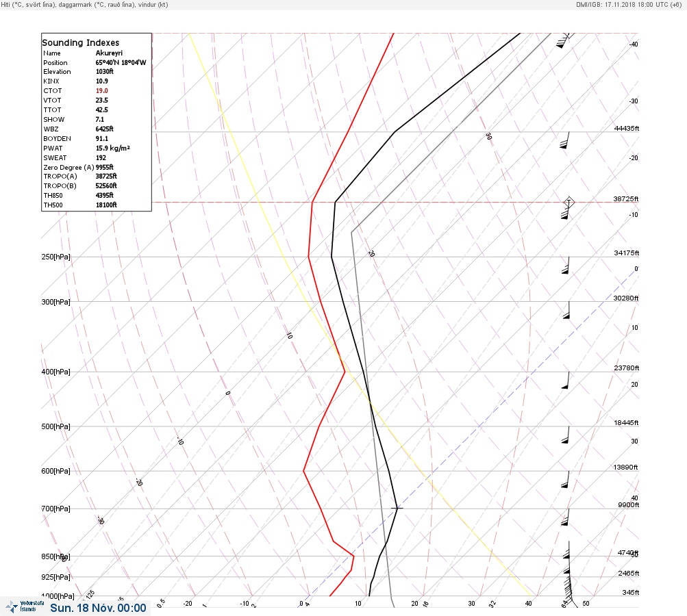Screen dimensions: 687x616
Task: Click the 600[hPa] pressure label
Action: (x=55, y=471)
